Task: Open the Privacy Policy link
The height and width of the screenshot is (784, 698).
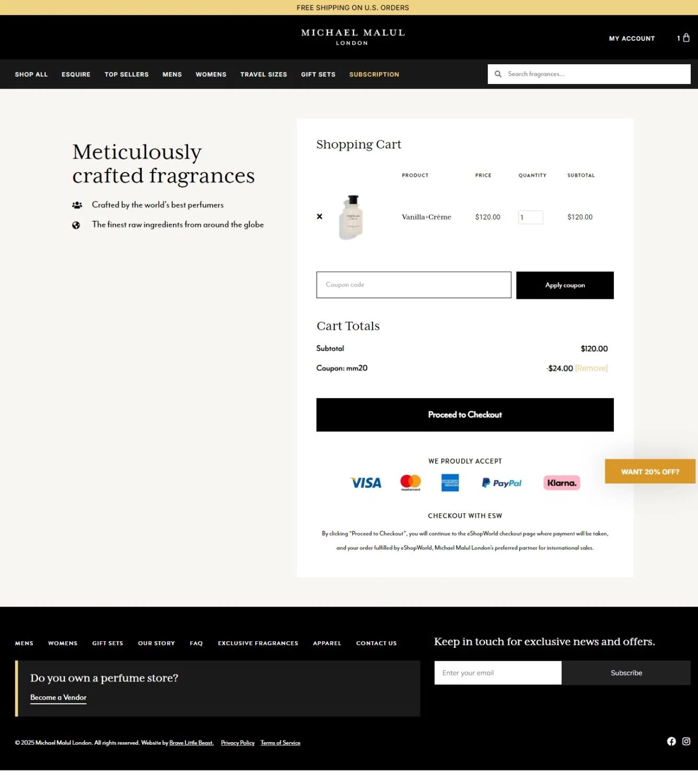Action: point(237,743)
